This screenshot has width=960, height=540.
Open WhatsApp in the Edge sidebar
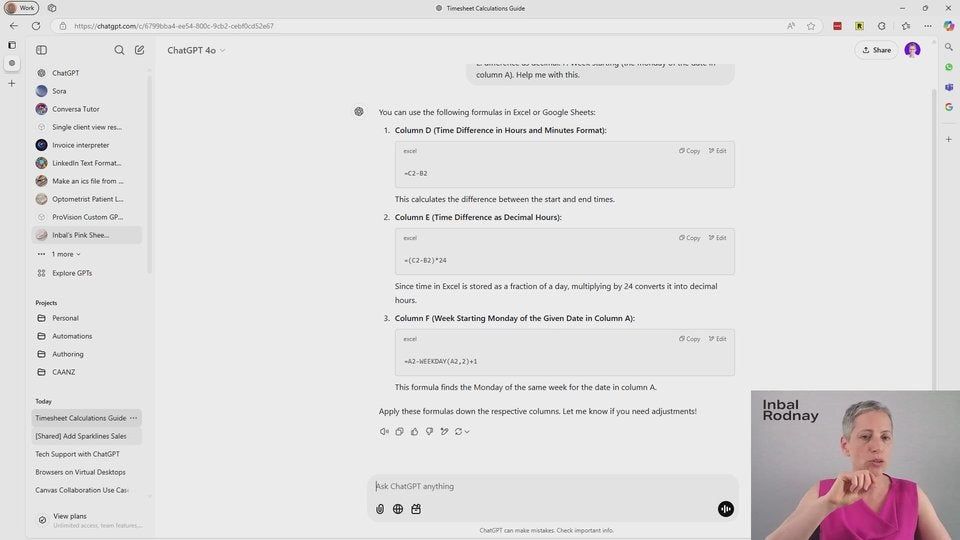949,67
